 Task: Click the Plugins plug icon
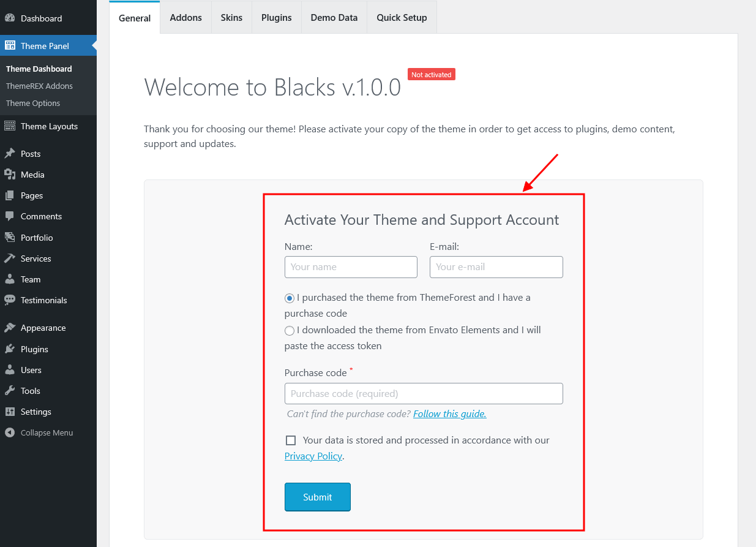pos(10,349)
